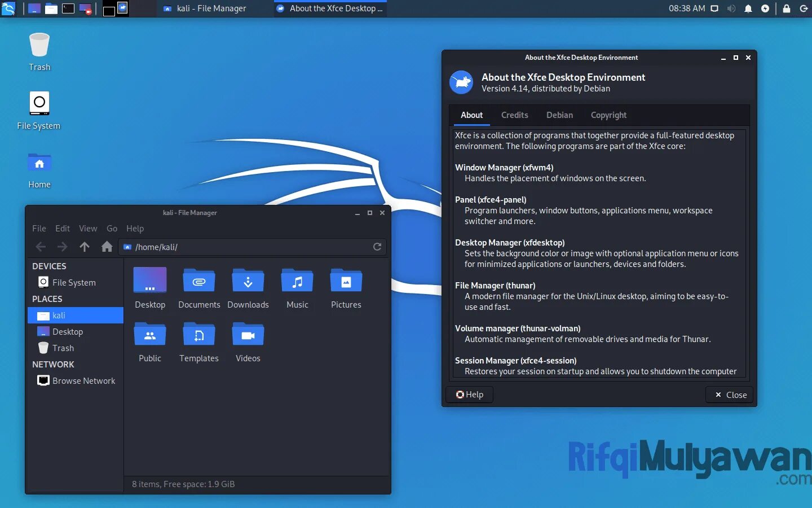This screenshot has width=812, height=508.
Task: Switch to the Credits tab
Action: tap(515, 115)
